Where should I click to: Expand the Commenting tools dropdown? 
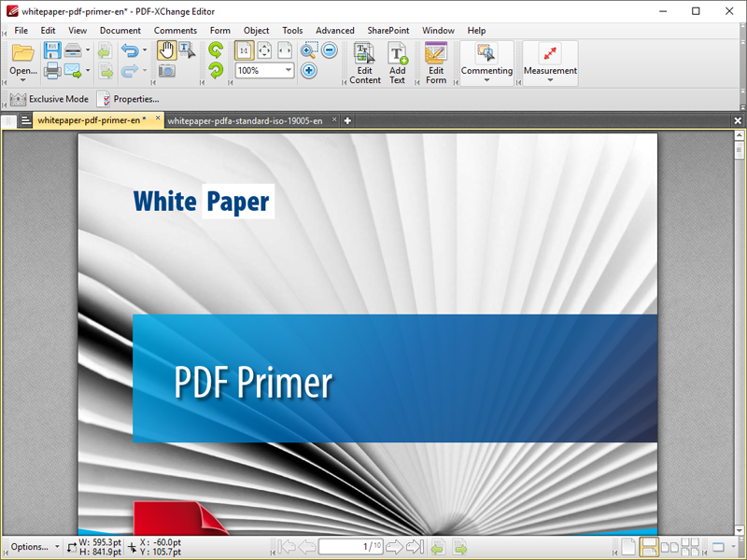[486, 63]
